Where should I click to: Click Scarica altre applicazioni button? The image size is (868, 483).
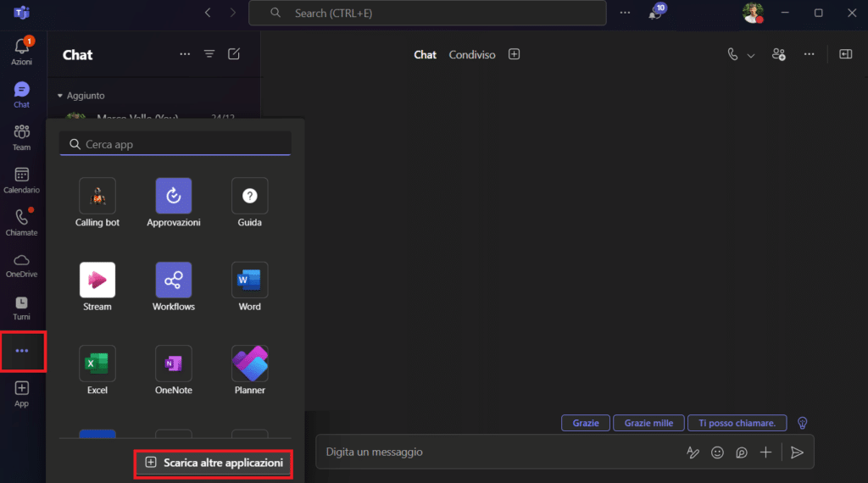pos(214,463)
